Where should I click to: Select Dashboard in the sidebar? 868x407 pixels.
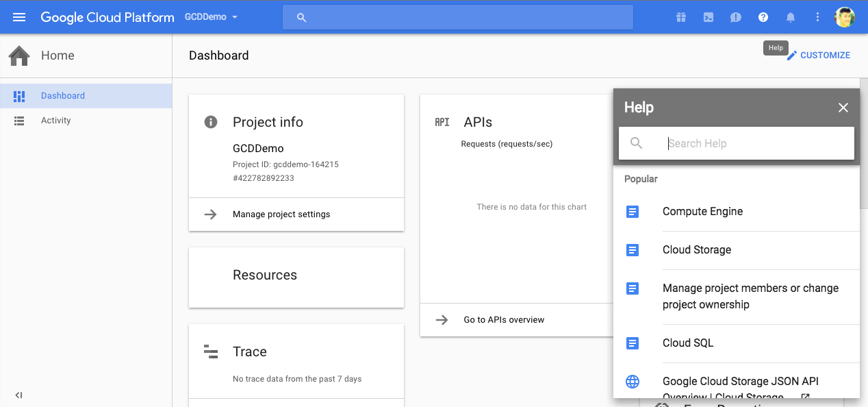(62, 96)
